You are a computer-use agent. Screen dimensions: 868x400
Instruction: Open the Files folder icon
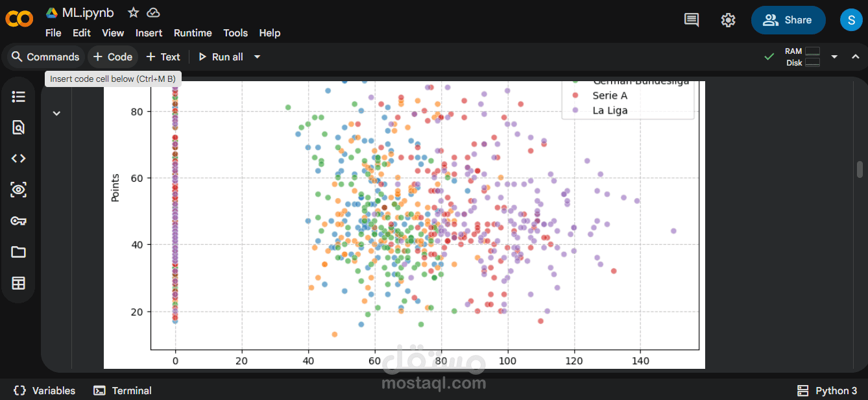pyautogui.click(x=19, y=252)
